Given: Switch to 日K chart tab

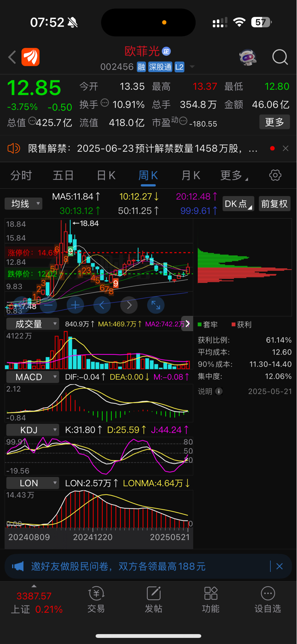Looking at the screenshot, I should [x=106, y=176].
